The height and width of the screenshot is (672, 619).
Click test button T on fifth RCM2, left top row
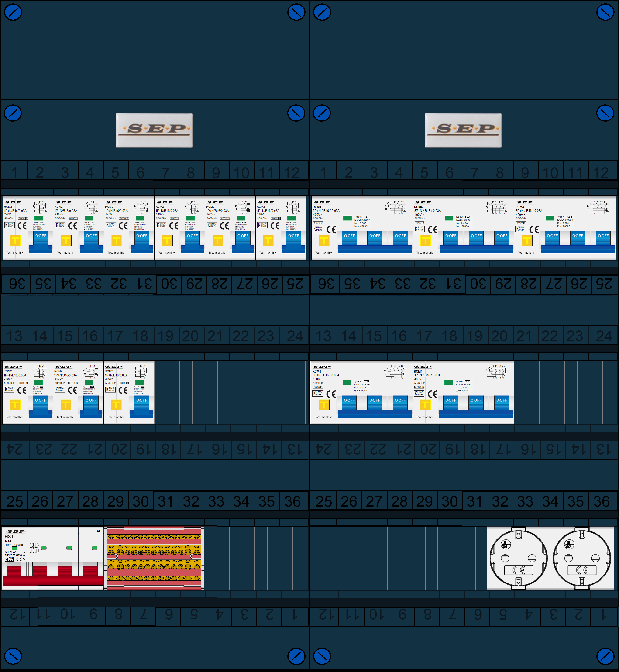click(x=218, y=240)
